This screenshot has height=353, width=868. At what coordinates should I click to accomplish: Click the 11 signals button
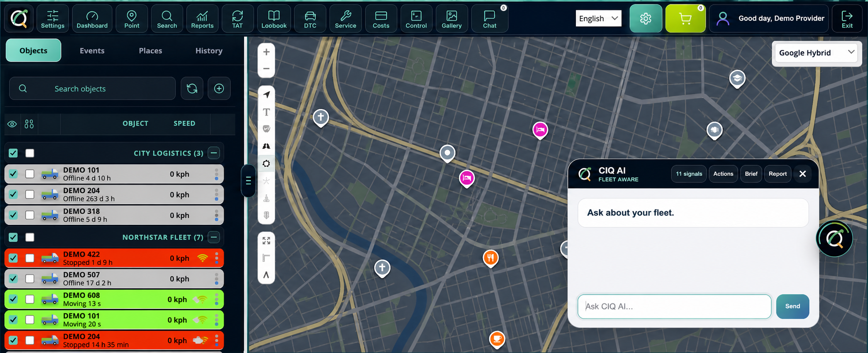[689, 174]
